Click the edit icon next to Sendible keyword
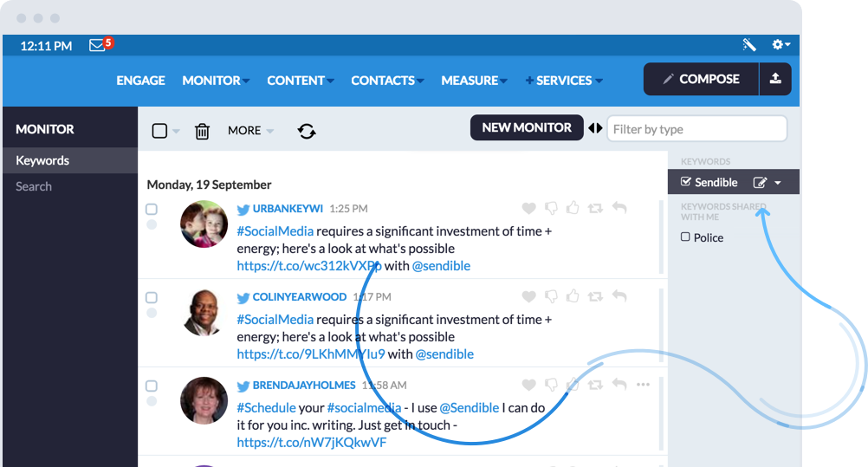The height and width of the screenshot is (467, 868). click(x=761, y=183)
